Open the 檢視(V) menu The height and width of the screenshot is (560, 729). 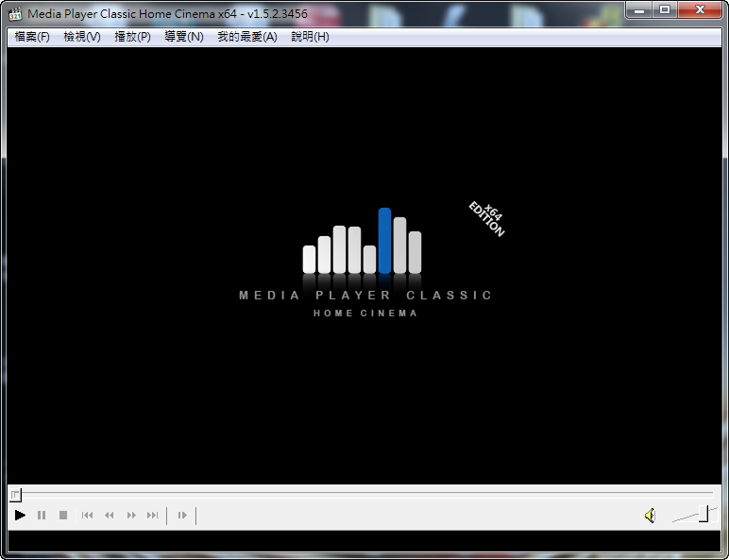click(82, 37)
